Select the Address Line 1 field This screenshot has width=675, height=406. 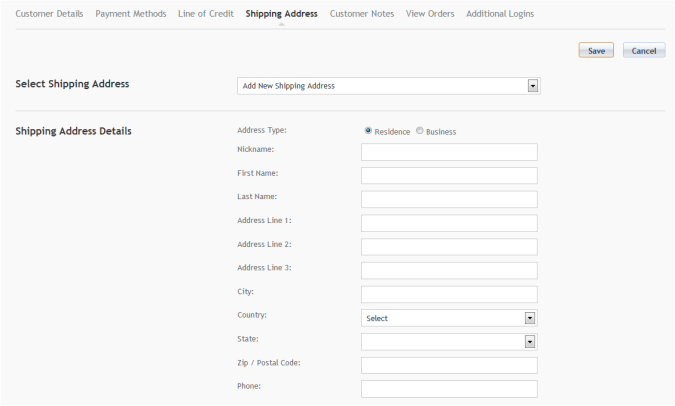449,223
